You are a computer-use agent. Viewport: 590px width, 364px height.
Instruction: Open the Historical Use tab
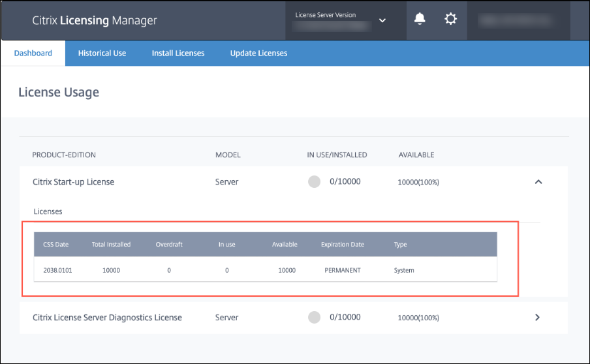102,53
